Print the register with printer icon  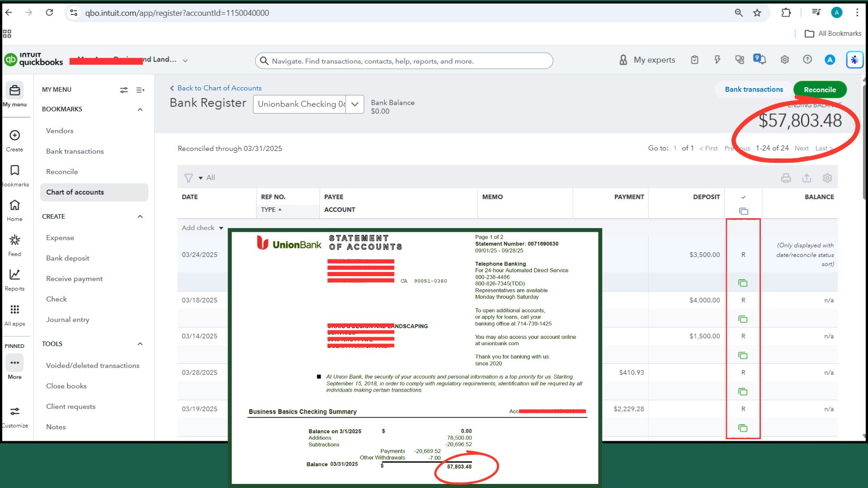pyautogui.click(x=786, y=178)
